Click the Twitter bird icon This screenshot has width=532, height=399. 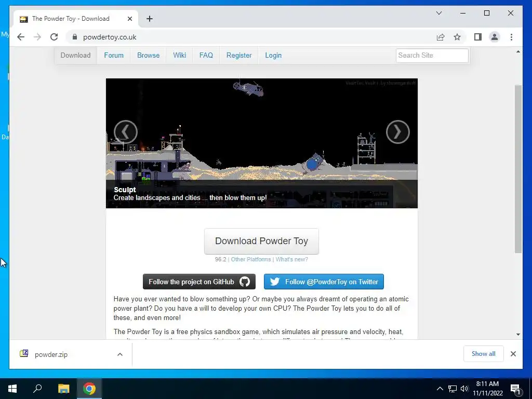274,282
